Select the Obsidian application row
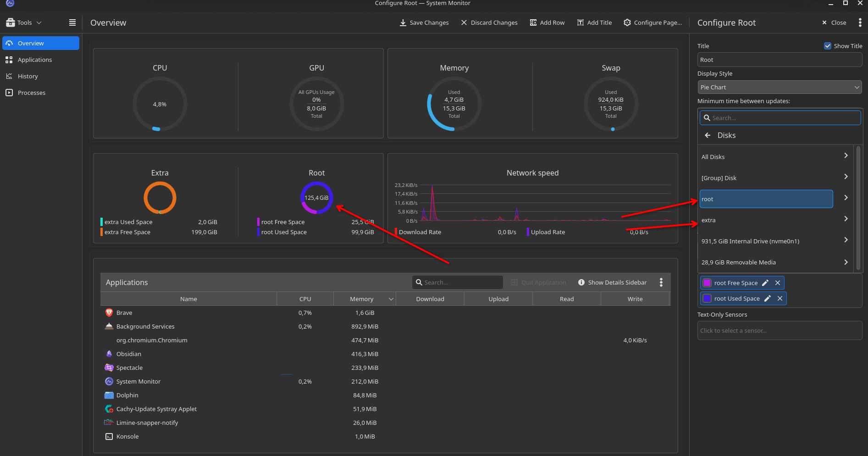This screenshot has height=456, width=868. [385, 354]
